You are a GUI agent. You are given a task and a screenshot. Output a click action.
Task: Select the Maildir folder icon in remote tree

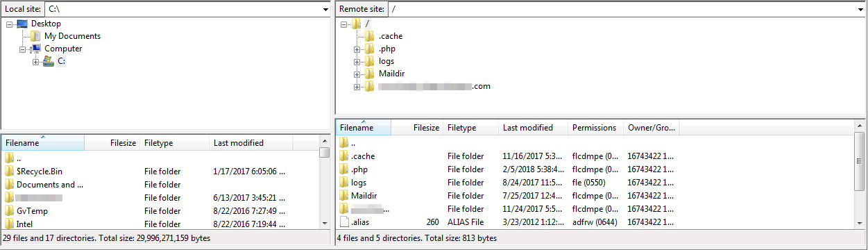click(x=370, y=74)
